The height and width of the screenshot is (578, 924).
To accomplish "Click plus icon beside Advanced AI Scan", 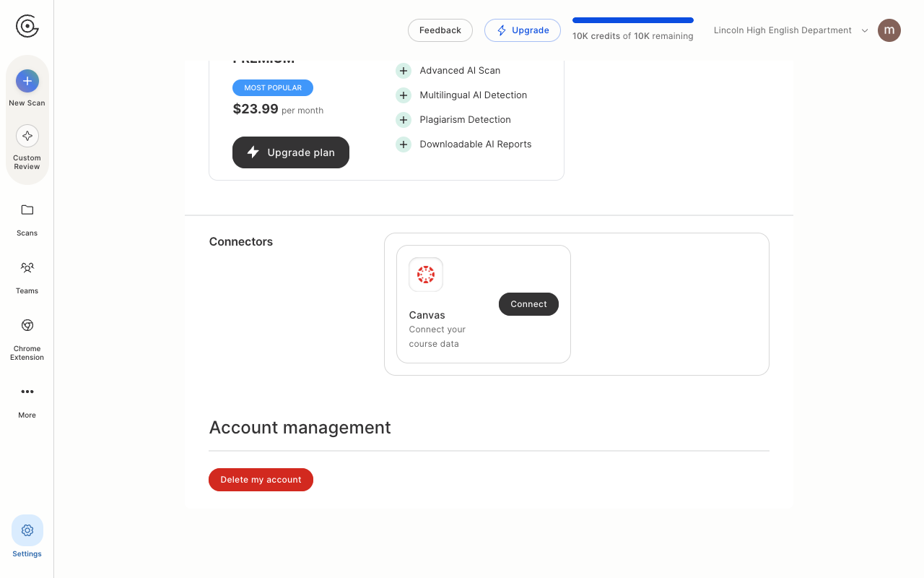I will click(404, 71).
